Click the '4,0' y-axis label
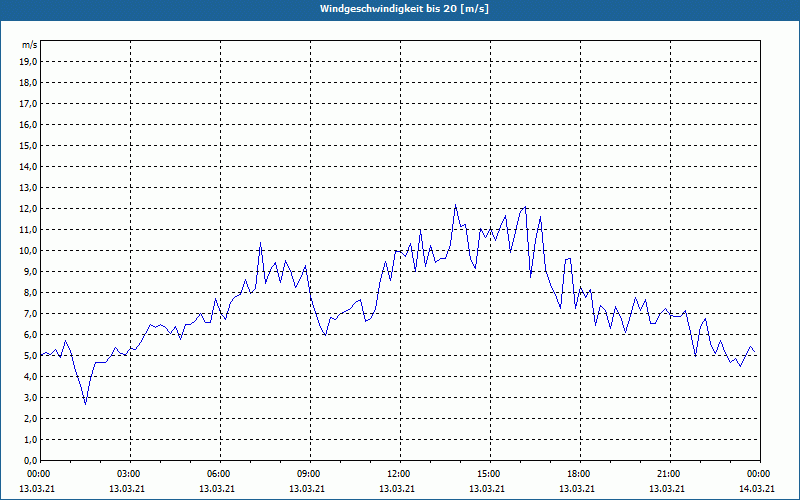This screenshot has height=500, width=800. tap(30, 377)
